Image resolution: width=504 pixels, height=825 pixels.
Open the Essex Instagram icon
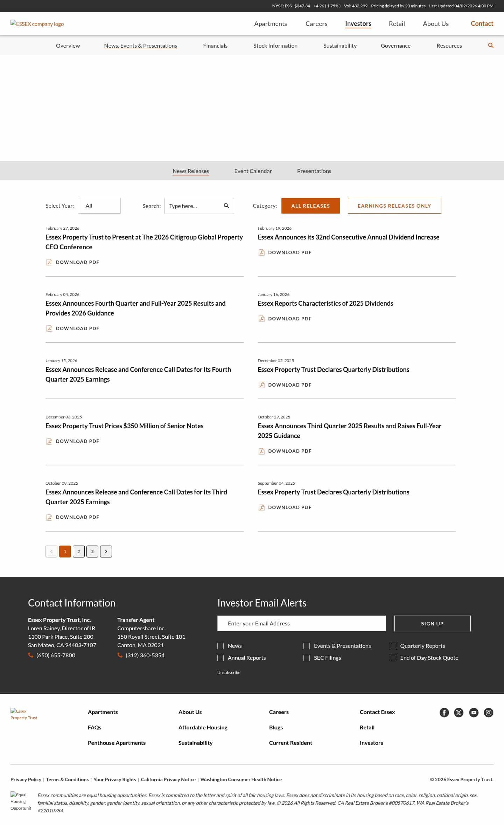[x=489, y=712]
